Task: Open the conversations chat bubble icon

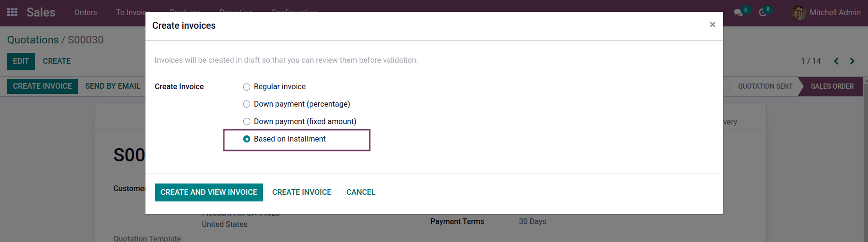Action: (x=738, y=13)
